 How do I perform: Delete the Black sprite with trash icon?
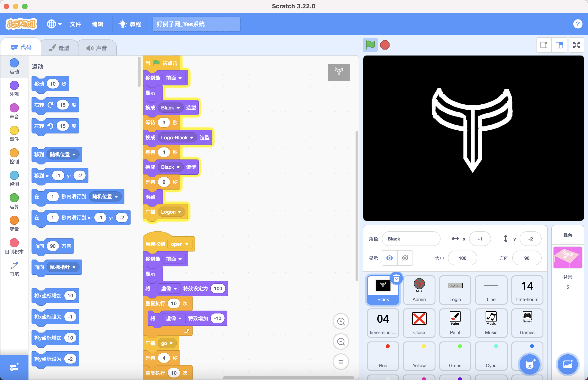pos(396,279)
